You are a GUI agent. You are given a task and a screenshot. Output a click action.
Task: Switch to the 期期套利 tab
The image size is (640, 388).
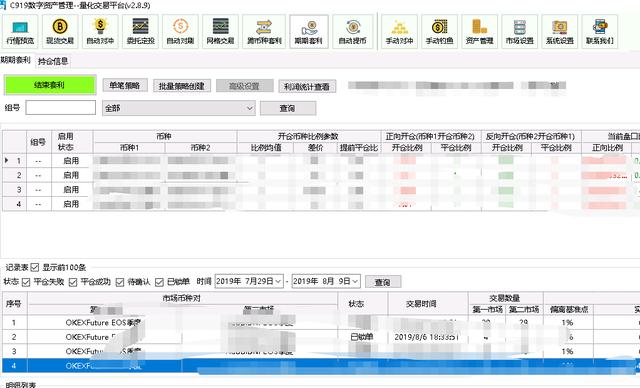pyautogui.click(x=16, y=60)
